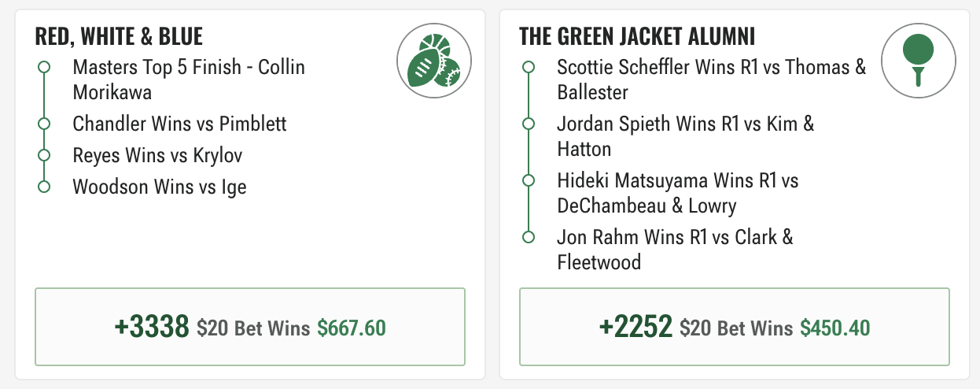Click the circle marker beside Collin Morikawa leg
Image resolution: width=980 pixels, height=389 pixels.
point(44,67)
